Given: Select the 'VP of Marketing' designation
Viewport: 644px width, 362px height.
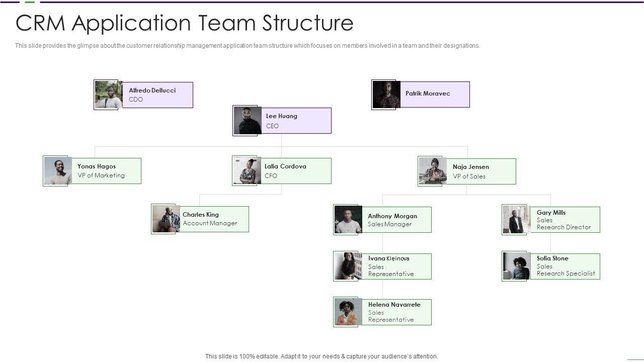Looking at the screenshot, I should tap(101, 175).
